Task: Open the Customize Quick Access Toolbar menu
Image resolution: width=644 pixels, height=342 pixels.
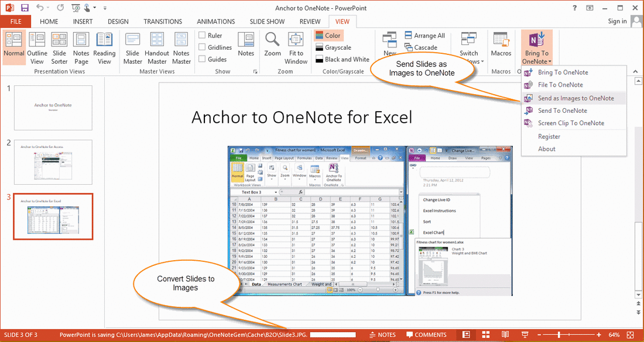Action: click(104, 8)
